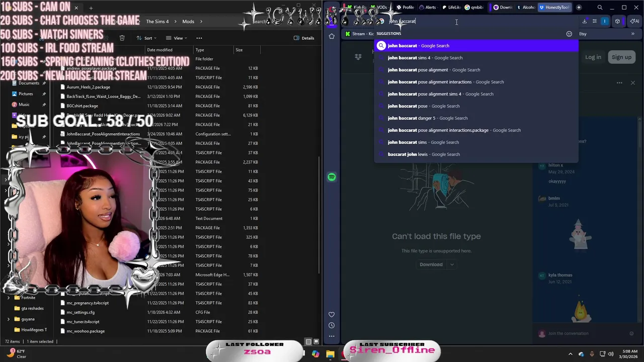
Task: Click the Download button for unsupported file
Action: [431, 264]
